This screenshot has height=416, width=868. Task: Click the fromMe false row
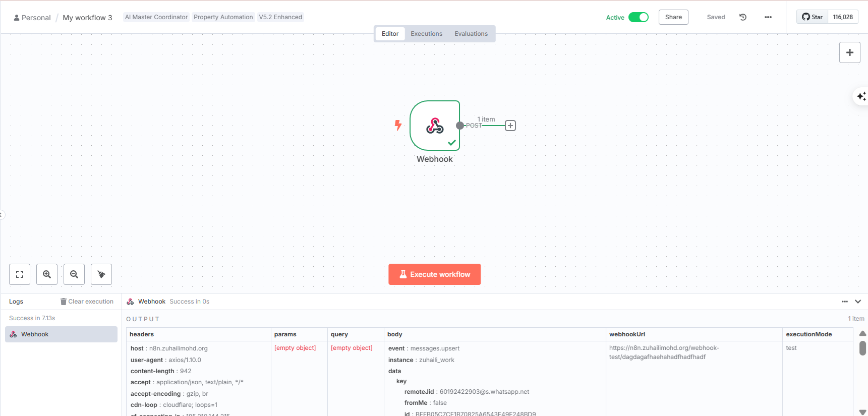coord(425,403)
